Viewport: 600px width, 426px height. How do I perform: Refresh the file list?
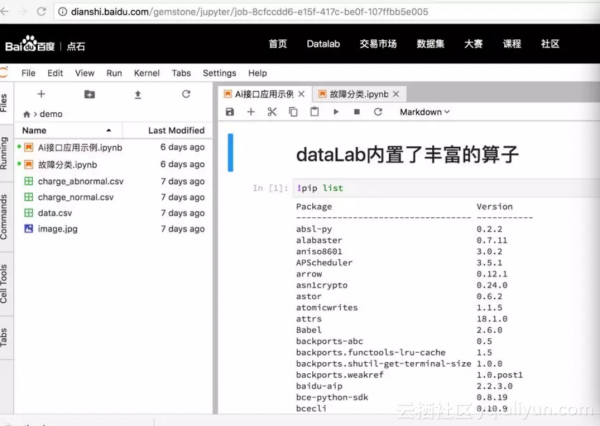(186, 94)
